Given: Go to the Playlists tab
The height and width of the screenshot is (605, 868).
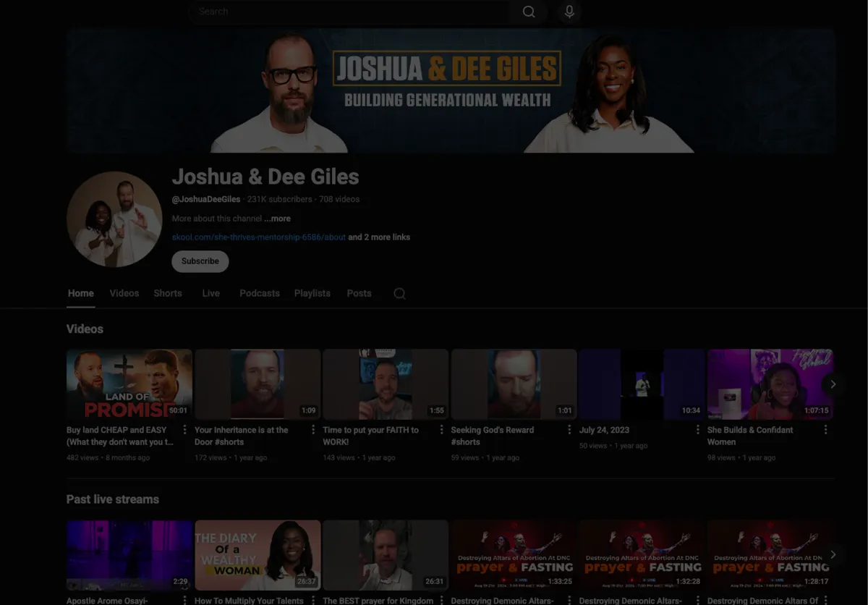Looking at the screenshot, I should [312, 294].
